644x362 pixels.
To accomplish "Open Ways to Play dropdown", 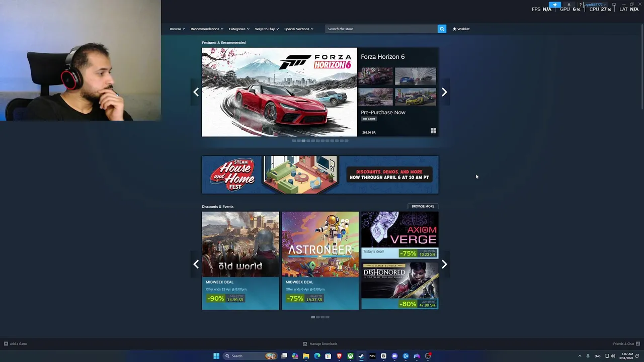I will tap(267, 29).
